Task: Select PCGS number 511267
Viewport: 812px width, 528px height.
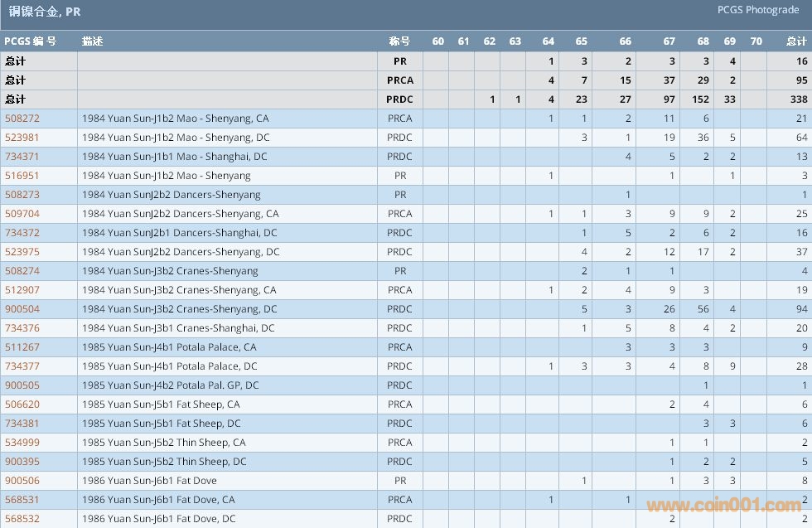Action: tap(22, 347)
